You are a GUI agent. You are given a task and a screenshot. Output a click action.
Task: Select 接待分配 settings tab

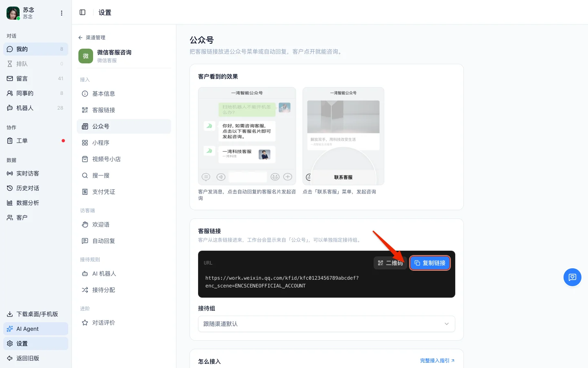124,290
